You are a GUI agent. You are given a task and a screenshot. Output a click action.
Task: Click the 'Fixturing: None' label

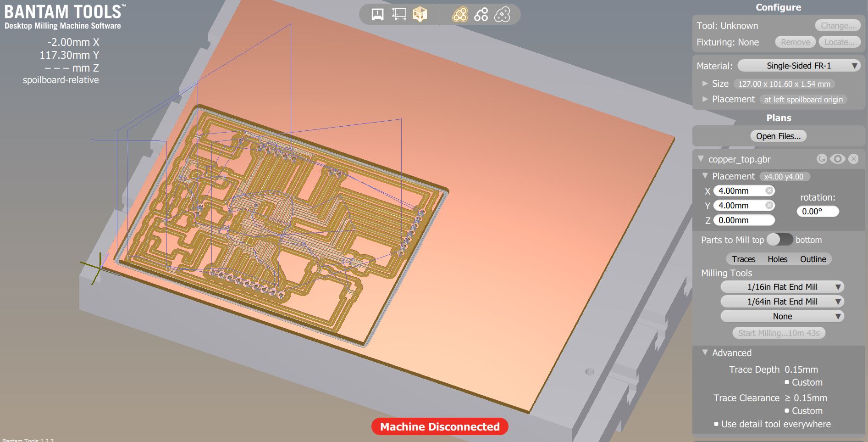click(728, 42)
